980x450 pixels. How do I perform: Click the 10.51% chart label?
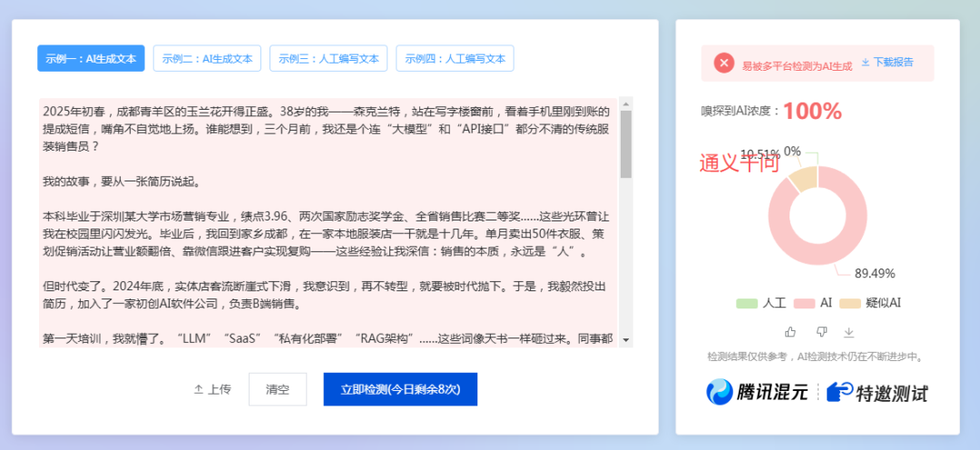[759, 153]
